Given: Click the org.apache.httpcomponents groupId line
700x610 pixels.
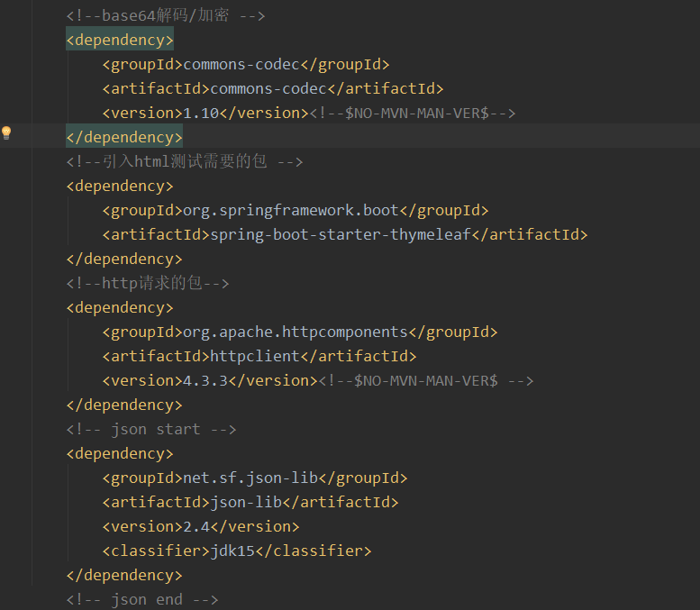Looking at the screenshot, I should pyautogui.click(x=300, y=332).
